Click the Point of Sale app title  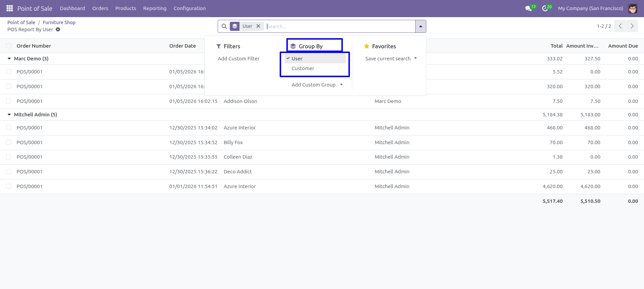click(35, 8)
